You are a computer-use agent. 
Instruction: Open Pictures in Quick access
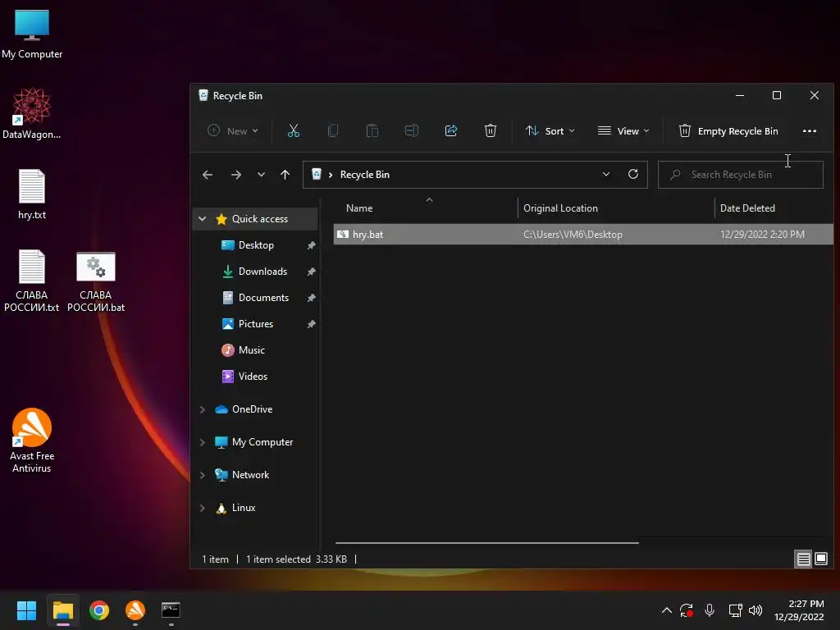pyautogui.click(x=256, y=323)
